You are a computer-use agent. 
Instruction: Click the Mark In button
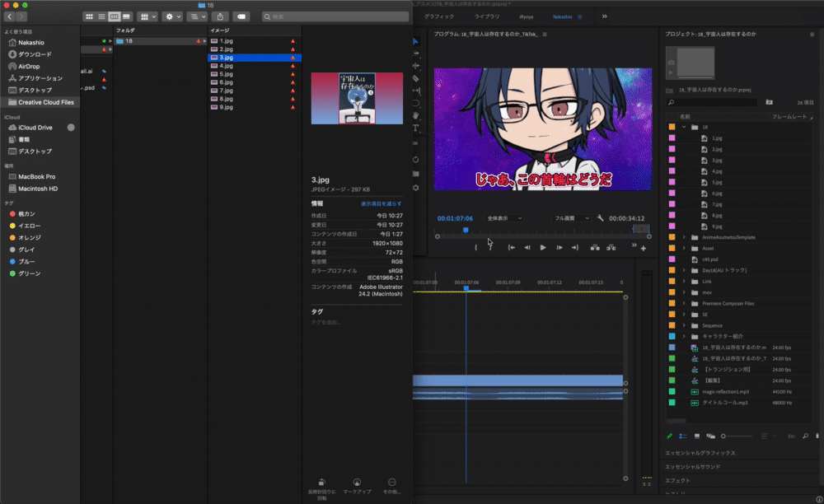[475, 247]
